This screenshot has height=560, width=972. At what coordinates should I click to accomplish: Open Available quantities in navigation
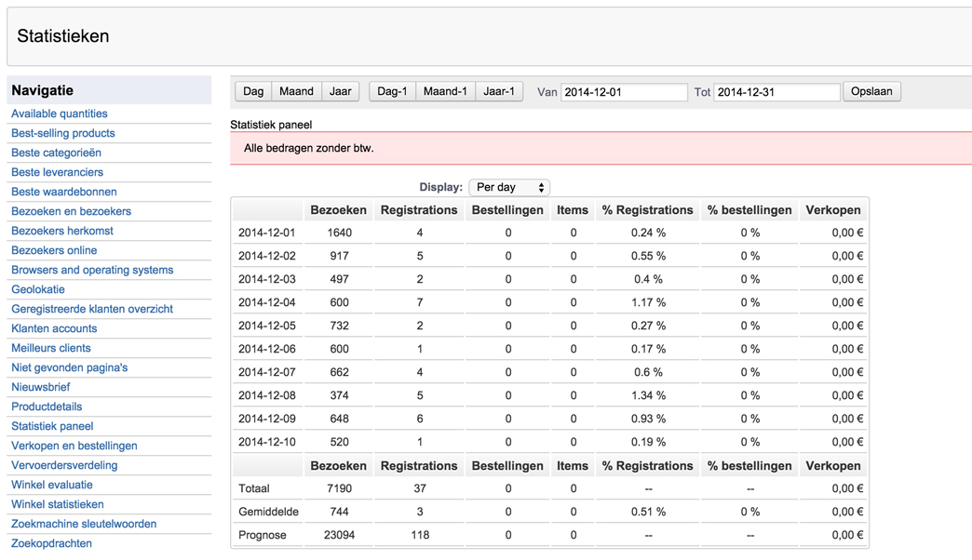(x=60, y=113)
